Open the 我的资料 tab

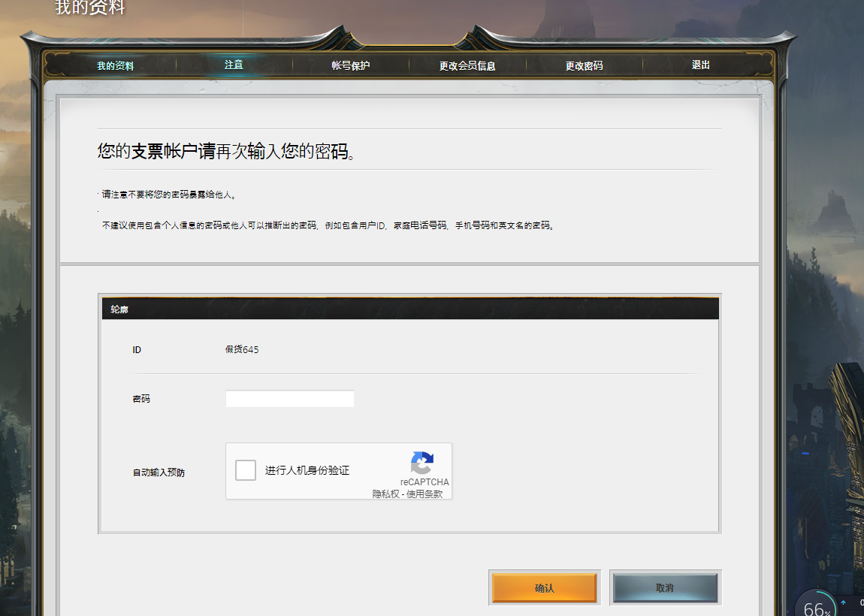(x=115, y=66)
